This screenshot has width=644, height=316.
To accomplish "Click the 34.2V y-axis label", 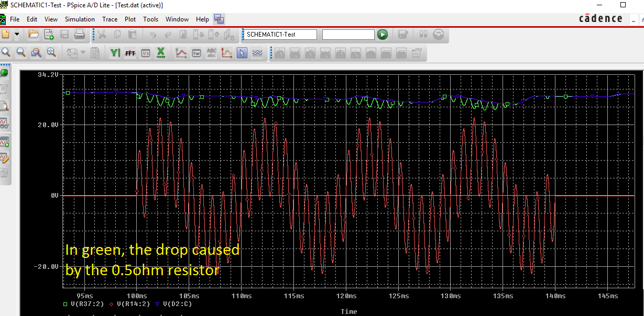I will coord(48,75).
